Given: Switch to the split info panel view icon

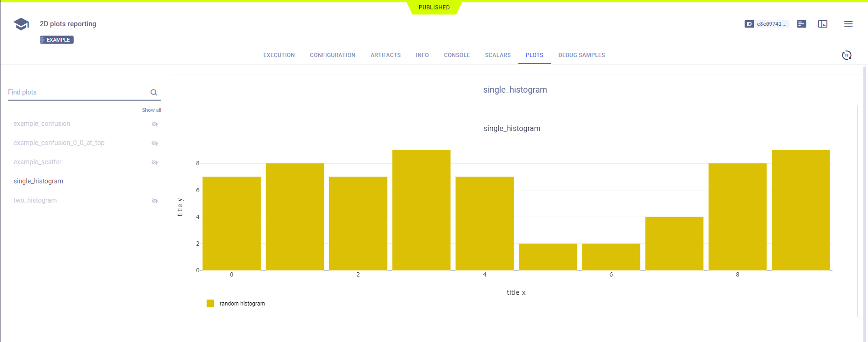Looking at the screenshot, I should (x=822, y=24).
